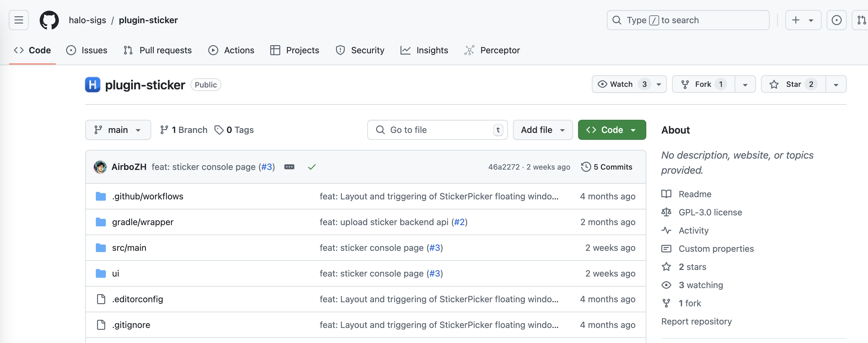The width and height of the screenshot is (868, 343).
Task: Click the ui folder icon
Action: 101,273
